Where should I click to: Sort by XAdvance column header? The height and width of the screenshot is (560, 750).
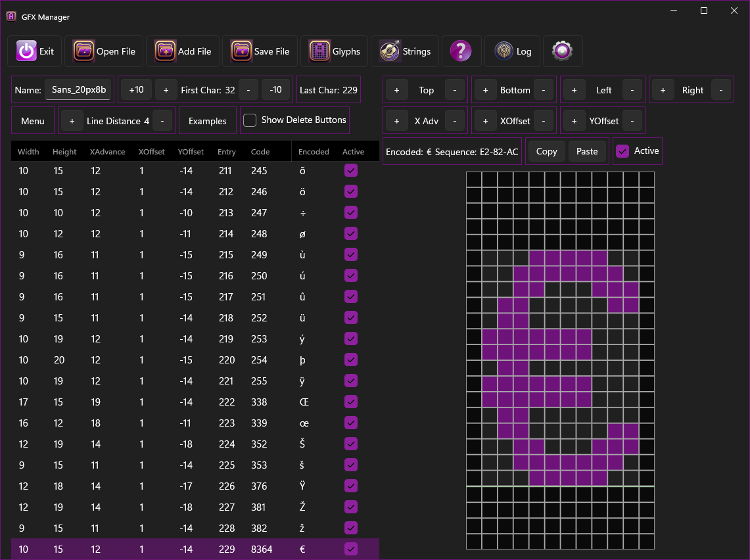(x=107, y=152)
